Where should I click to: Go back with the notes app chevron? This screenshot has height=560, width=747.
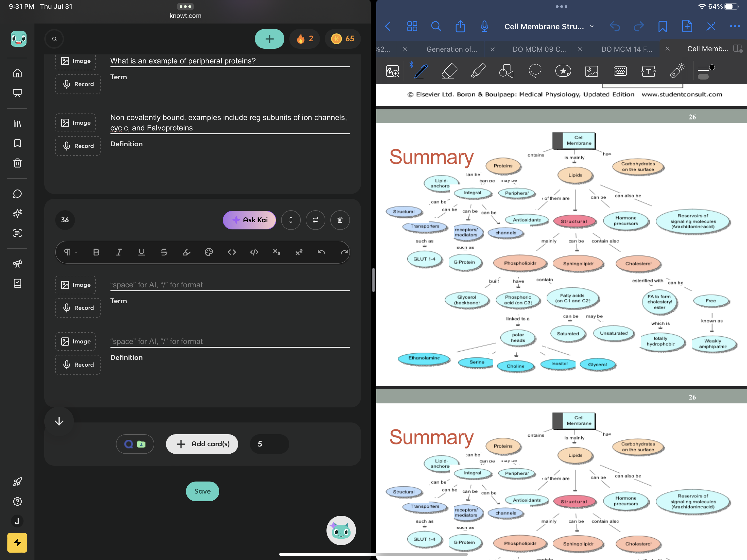[388, 26]
